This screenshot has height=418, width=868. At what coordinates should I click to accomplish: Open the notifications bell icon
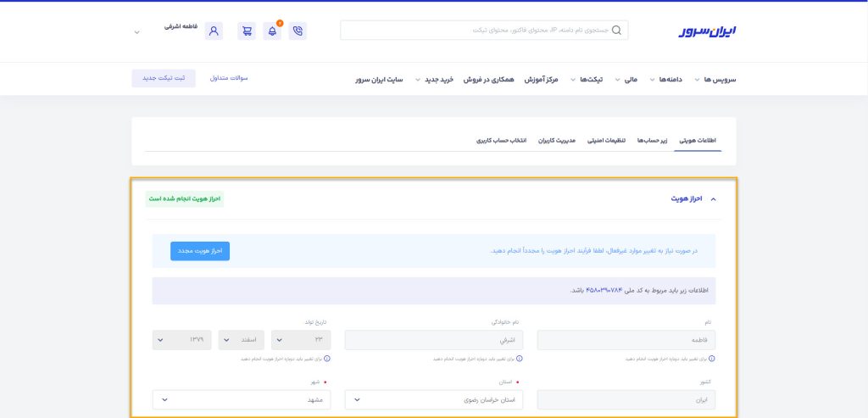pyautogui.click(x=272, y=31)
